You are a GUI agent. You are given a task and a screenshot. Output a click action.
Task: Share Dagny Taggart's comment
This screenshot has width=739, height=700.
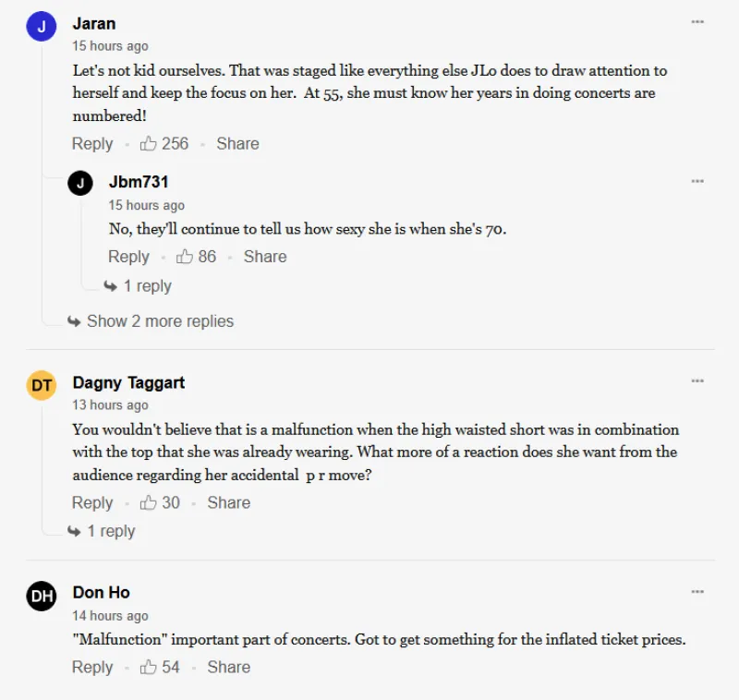coord(228,503)
